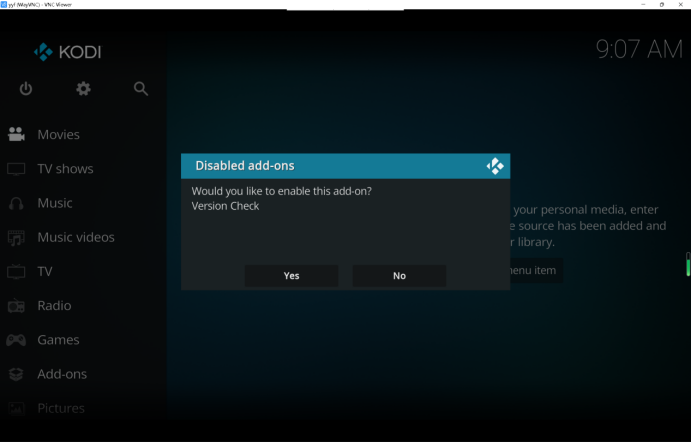
Task: Click the No button in the dialog
Action: (399, 276)
